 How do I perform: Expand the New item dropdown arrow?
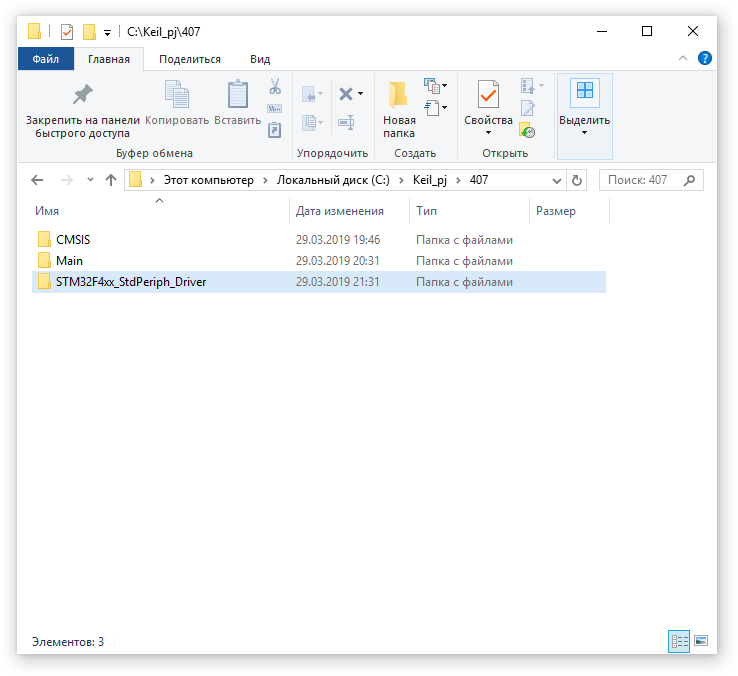444,86
